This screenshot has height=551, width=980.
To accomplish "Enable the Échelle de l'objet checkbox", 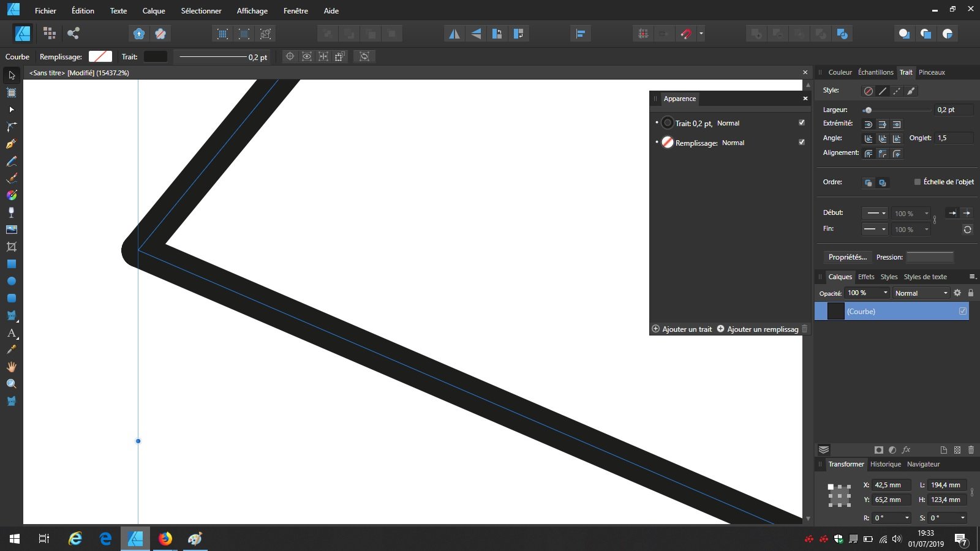I will pyautogui.click(x=918, y=181).
